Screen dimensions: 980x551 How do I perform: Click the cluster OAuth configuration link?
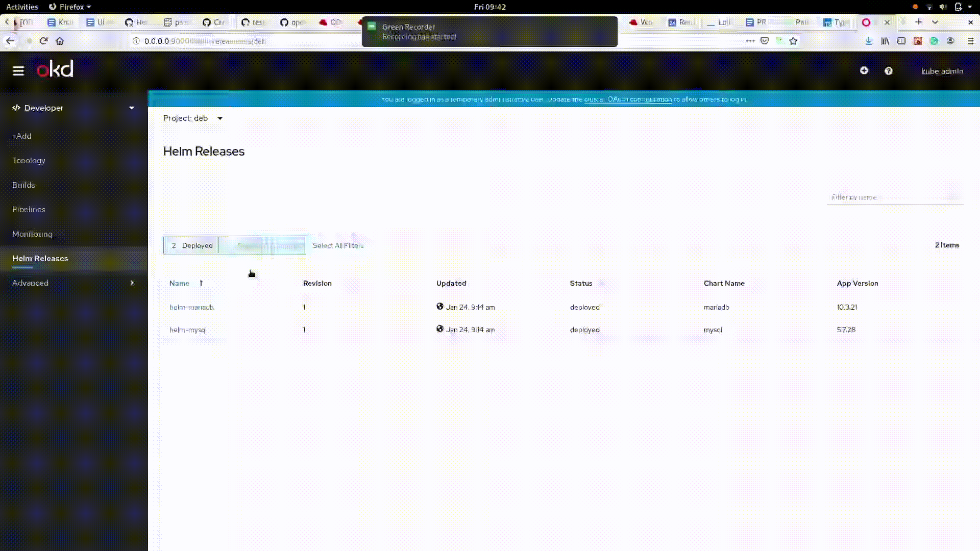click(x=627, y=99)
